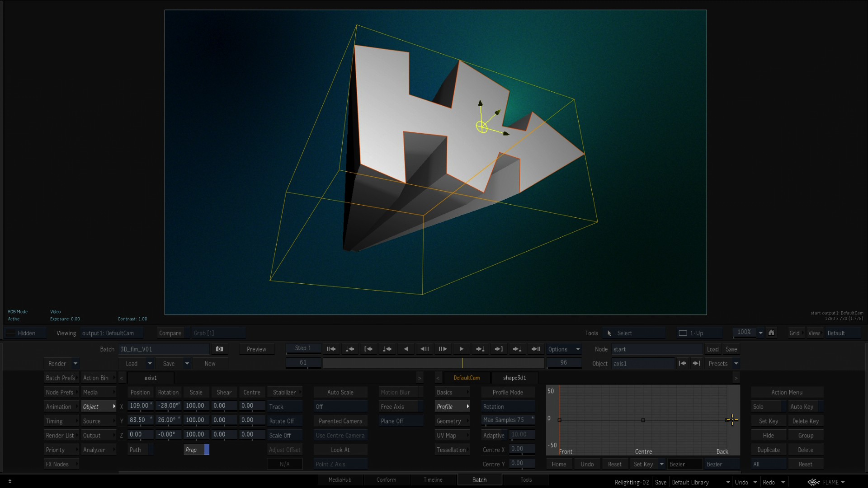Click the expand arrows icon at bottom-left
The height and width of the screenshot is (488, 868).
10,481
